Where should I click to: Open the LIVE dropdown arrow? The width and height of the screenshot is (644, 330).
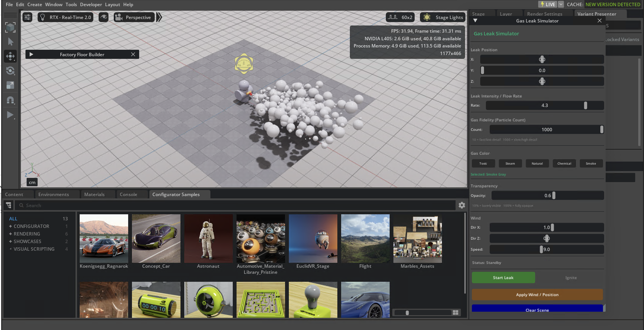pos(561,4)
